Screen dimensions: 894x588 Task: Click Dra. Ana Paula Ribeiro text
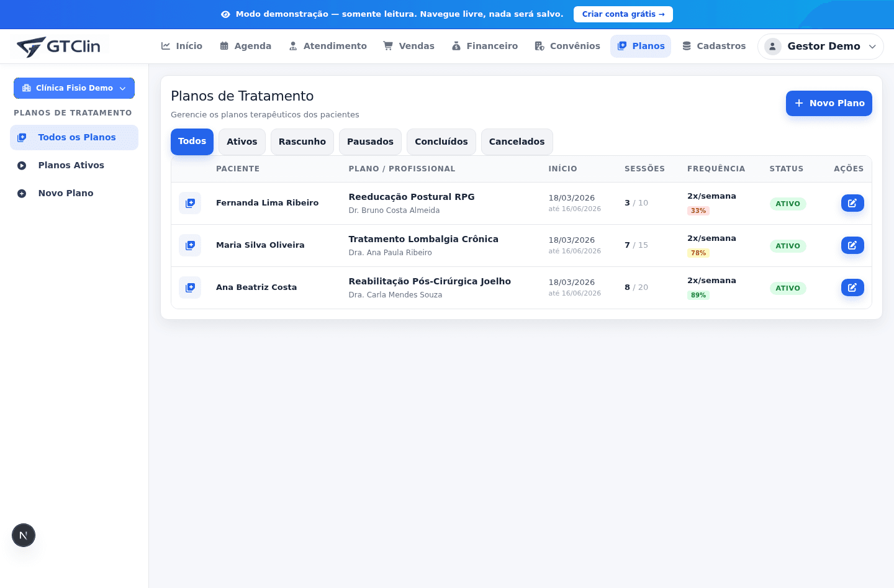pos(391,253)
